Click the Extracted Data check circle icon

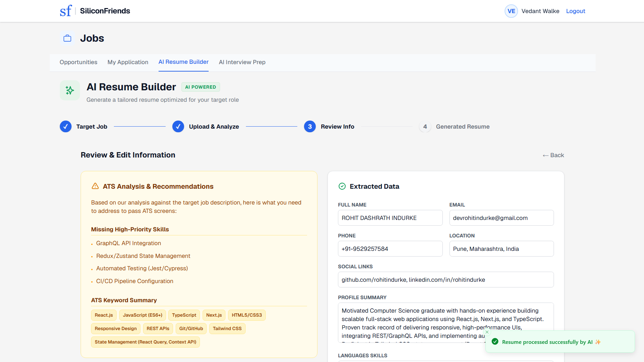click(x=342, y=186)
